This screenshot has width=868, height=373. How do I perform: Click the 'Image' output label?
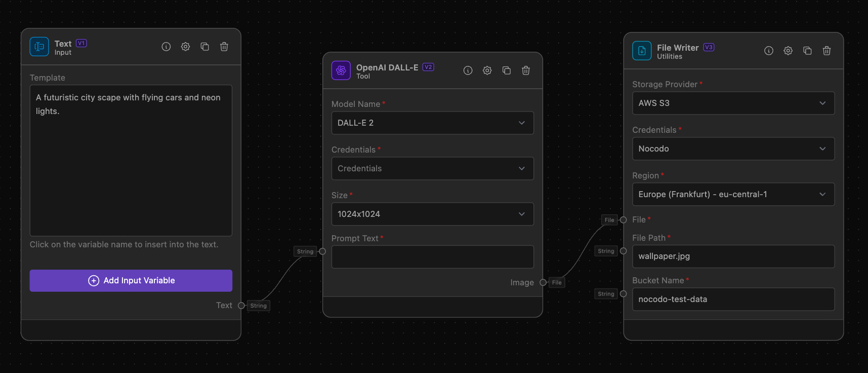point(522,282)
